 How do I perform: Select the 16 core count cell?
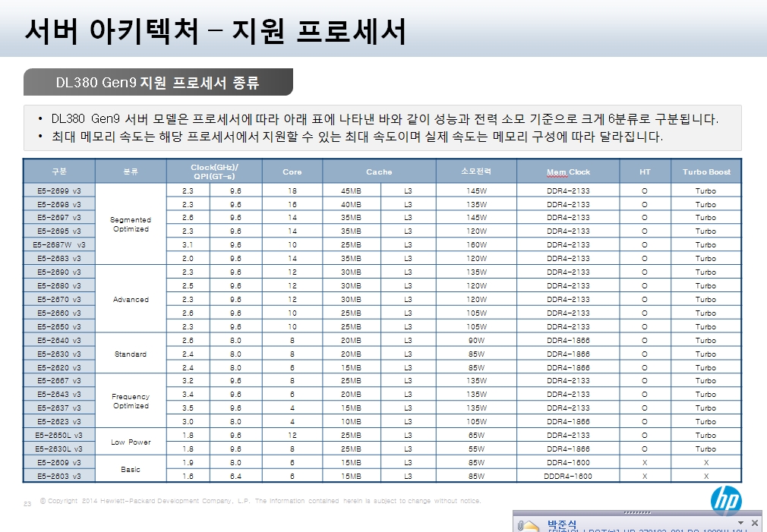292,204
